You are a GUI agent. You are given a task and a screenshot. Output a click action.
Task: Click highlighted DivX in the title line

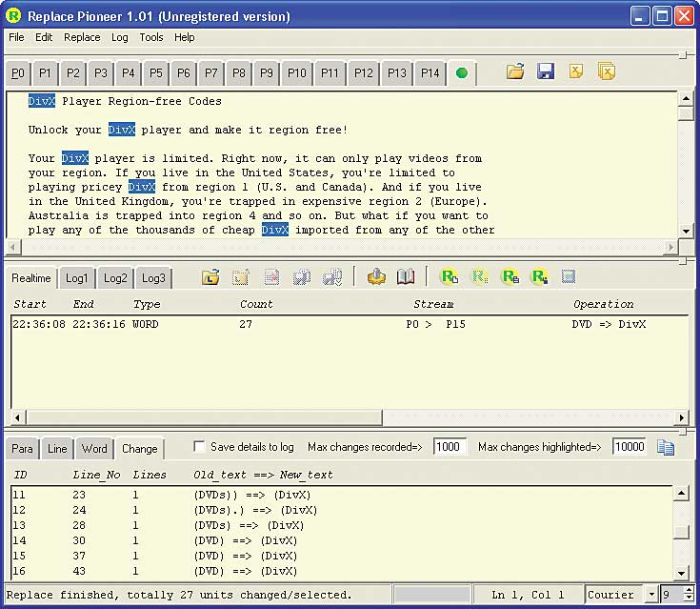tap(42, 101)
